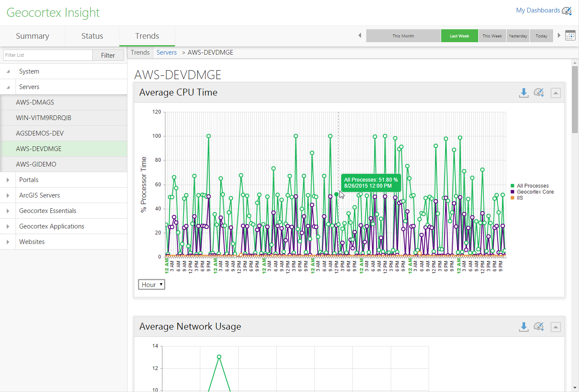Screen dimensions: 579x392
Task: Select the Today time range
Action: [542, 36]
